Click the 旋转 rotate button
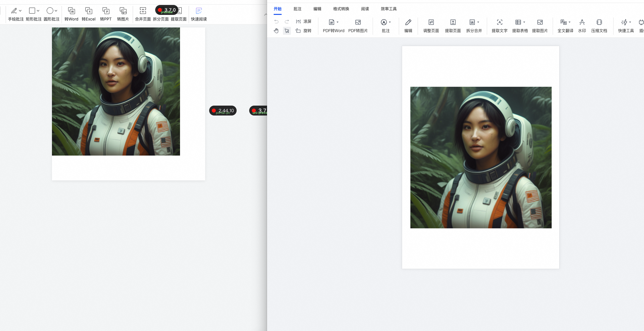 click(303, 31)
